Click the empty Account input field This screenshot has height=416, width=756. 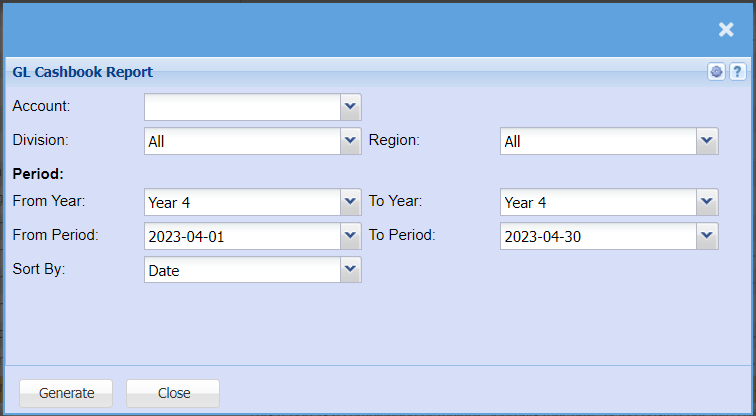click(x=242, y=106)
